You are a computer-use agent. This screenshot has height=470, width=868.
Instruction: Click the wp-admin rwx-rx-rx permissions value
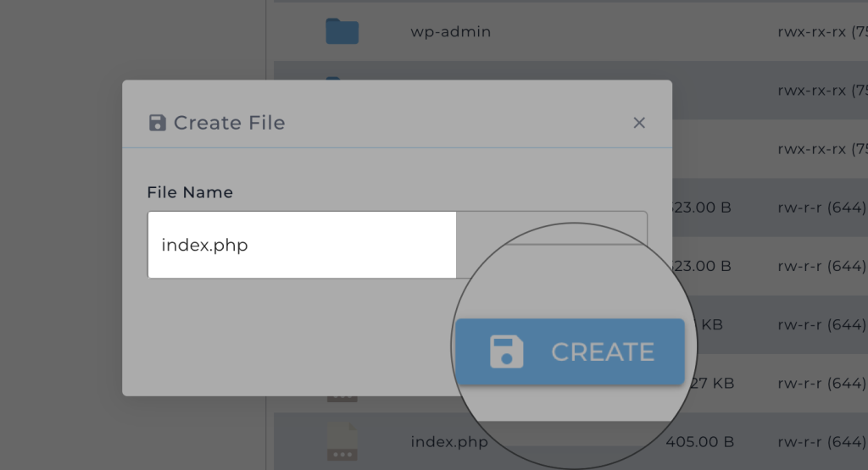click(x=821, y=32)
